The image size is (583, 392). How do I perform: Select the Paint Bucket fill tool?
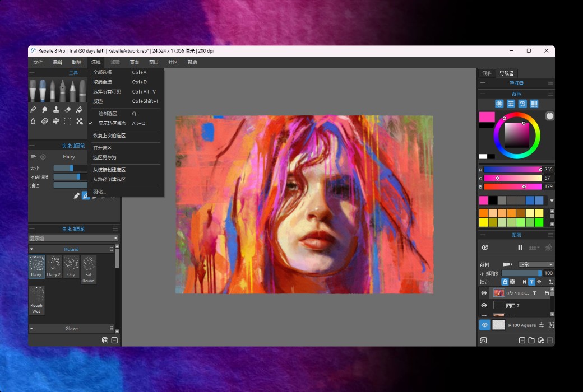pos(80,110)
